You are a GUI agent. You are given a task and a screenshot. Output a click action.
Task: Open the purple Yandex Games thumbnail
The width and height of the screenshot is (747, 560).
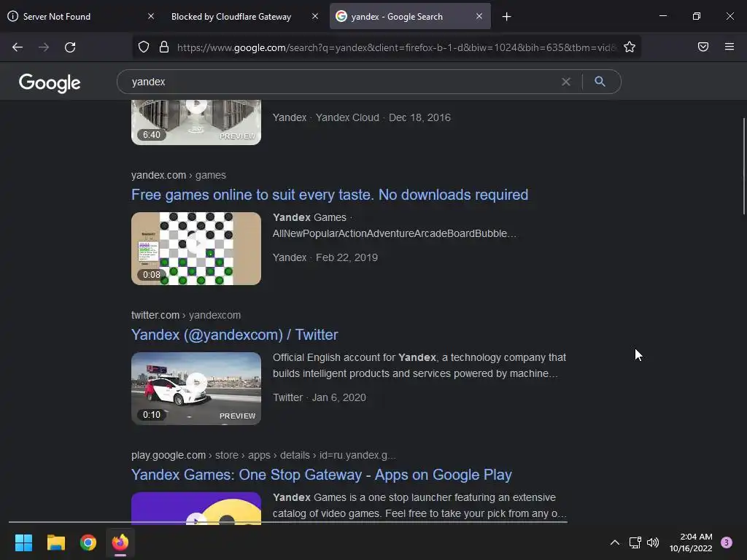196,508
